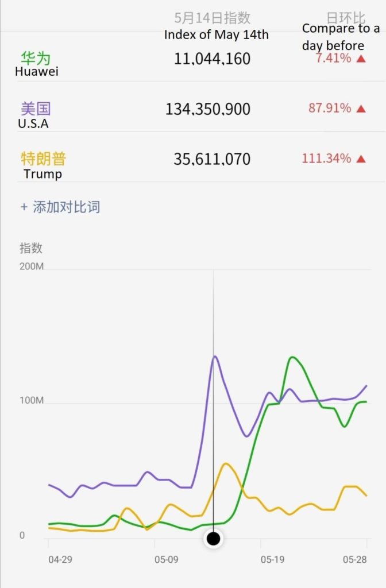Click the red up-arrow beside 111.34%
Image resolution: width=386 pixels, height=588 pixels.
tap(361, 159)
